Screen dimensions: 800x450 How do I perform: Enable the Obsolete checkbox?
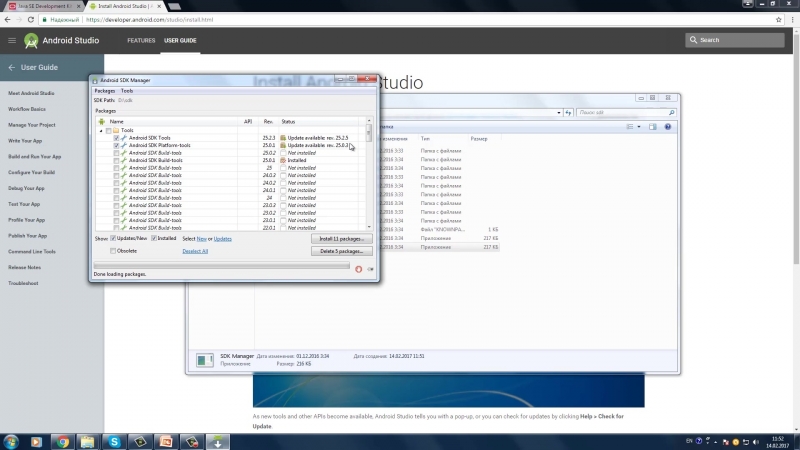pyautogui.click(x=112, y=251)
